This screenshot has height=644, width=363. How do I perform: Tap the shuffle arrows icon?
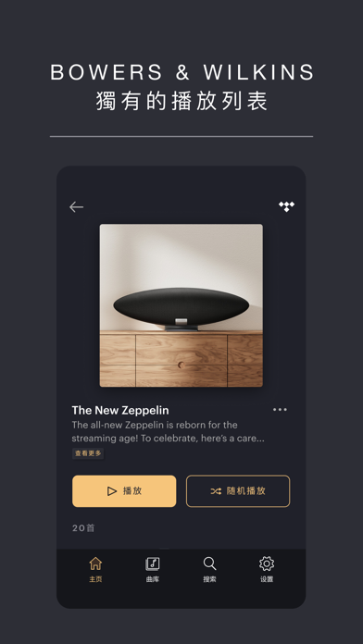217,491
